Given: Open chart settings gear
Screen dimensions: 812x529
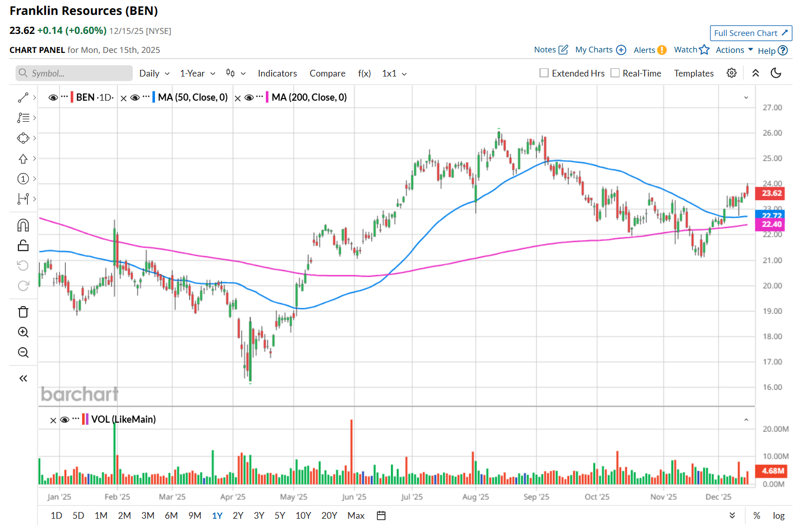Looking at the screenshot, I should coord(731,73).
